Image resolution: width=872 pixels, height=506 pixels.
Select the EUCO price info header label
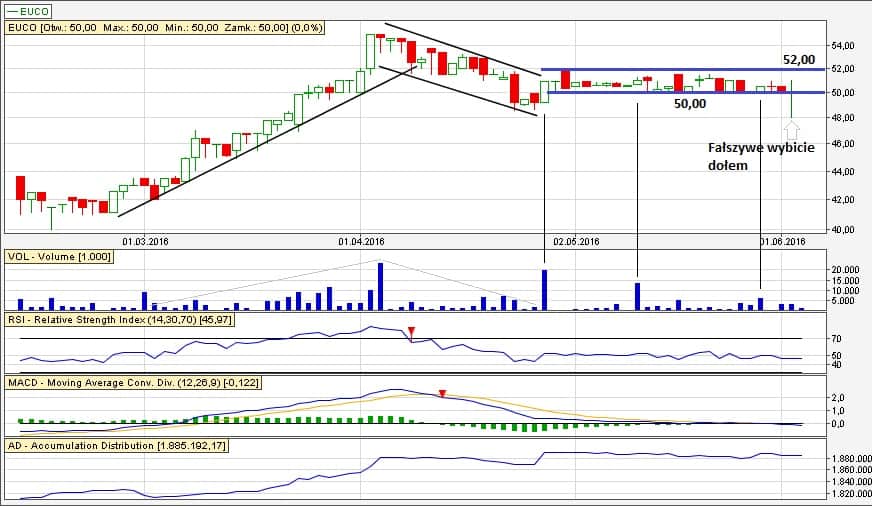click(x=164, y=27)
